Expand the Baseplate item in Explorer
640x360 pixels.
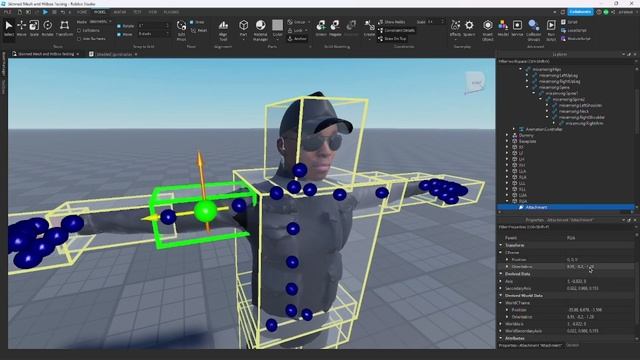pos(507,141)
